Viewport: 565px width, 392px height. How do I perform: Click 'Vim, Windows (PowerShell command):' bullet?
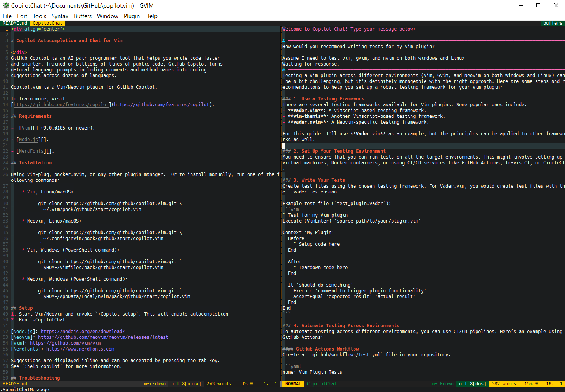tap(71, 250)
